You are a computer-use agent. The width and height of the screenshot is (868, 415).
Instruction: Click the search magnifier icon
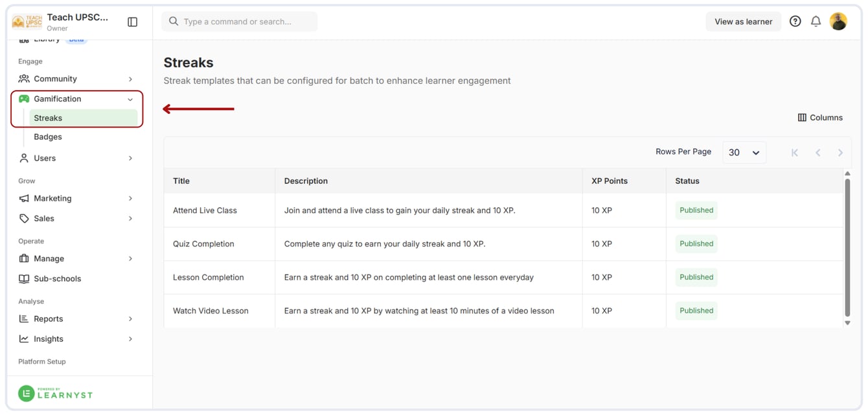coord(174,21)
